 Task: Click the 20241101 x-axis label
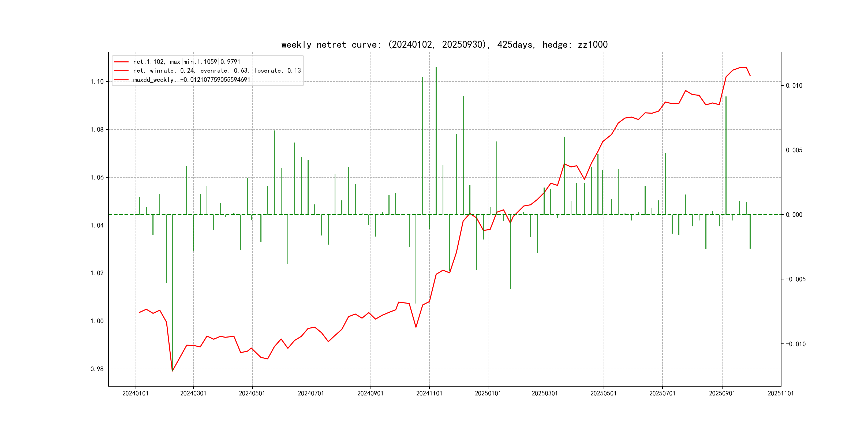coord(429,394)
